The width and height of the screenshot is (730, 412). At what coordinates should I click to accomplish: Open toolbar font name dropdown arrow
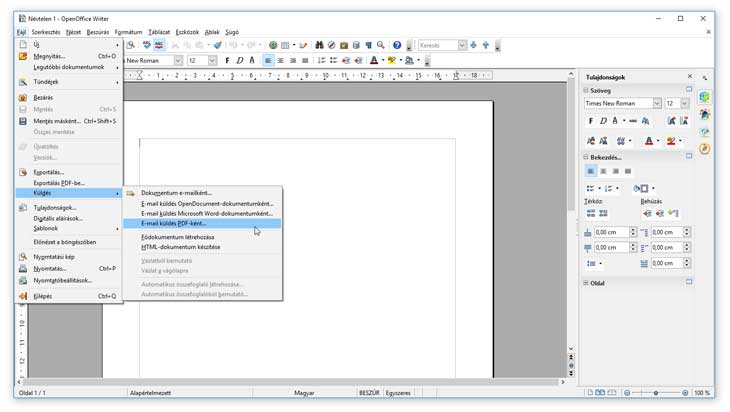178,61
